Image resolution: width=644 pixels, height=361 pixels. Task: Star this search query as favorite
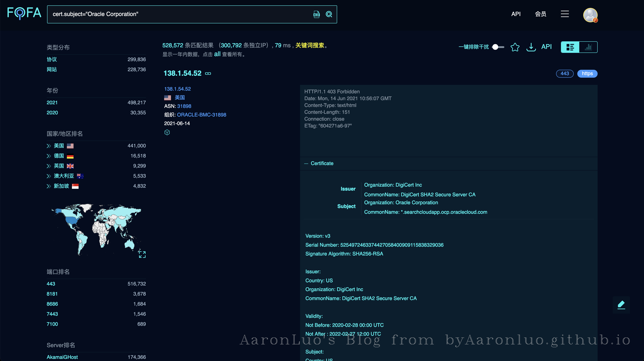(515, 47)
